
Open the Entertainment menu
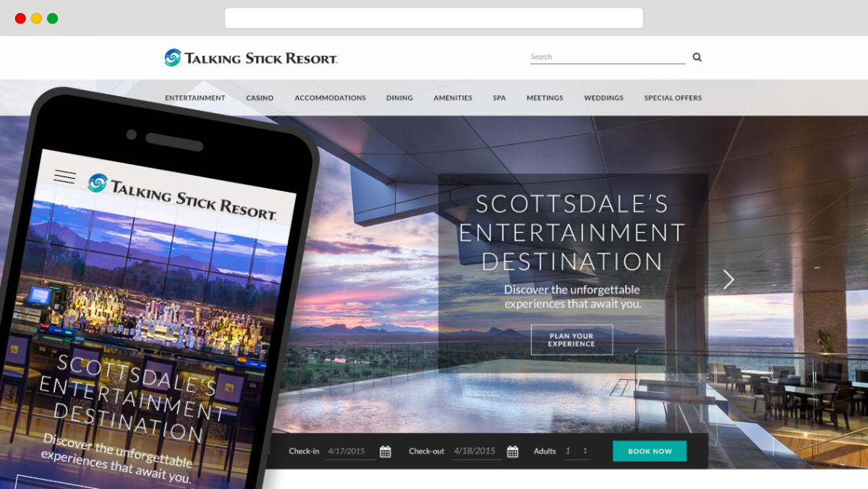click(x=195, y=98)
